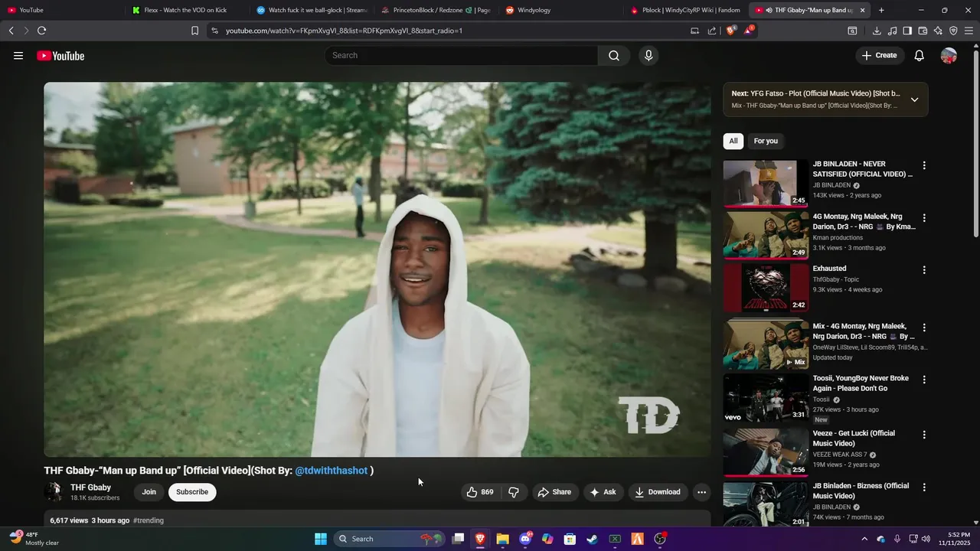Show hidden system tray icons
This screenshot has height=551, width=980.
[x=864, y=539]
